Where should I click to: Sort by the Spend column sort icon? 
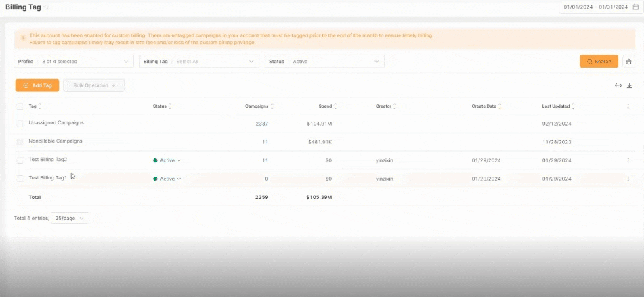tap(335, 106)
